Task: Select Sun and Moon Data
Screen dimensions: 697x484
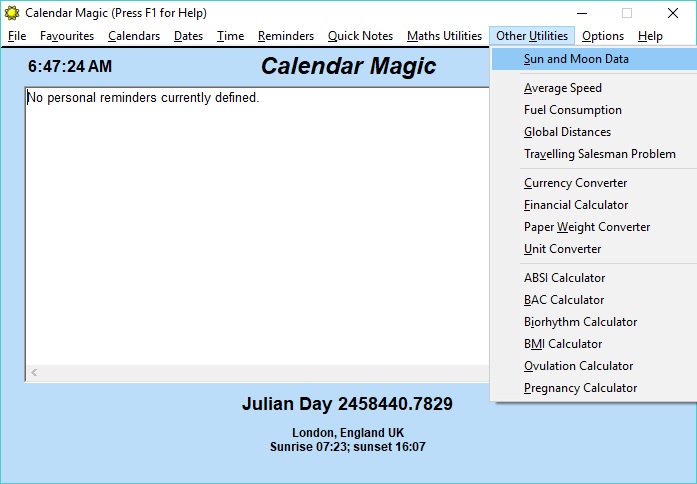Action: (594, 59)
